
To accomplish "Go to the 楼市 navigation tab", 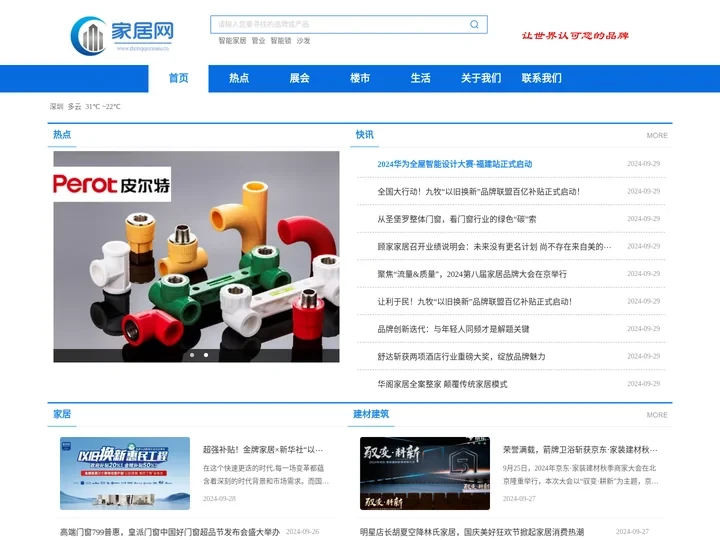I will [360, 79].
